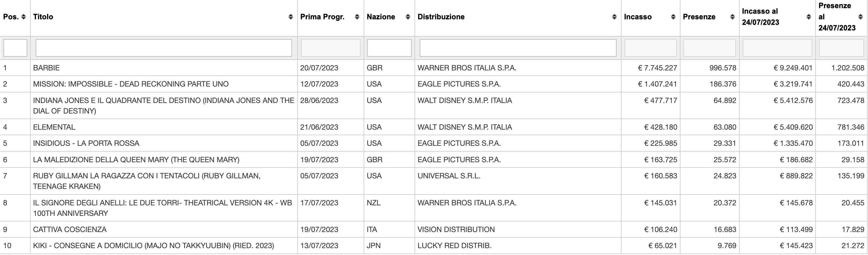
Task: Click Barbie's incasso € 7.745.227
Action: click(658, 68)
